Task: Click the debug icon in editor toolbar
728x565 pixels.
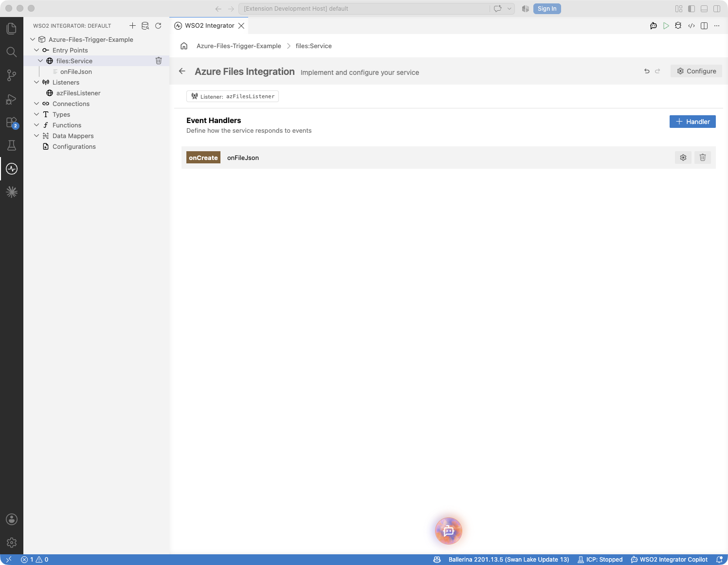Action: coord(678,26)
